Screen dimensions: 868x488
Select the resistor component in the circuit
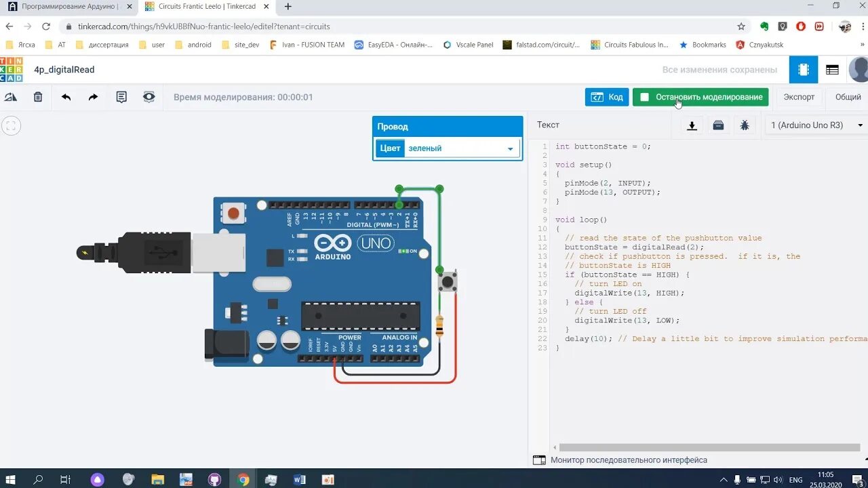click(439, 326)
